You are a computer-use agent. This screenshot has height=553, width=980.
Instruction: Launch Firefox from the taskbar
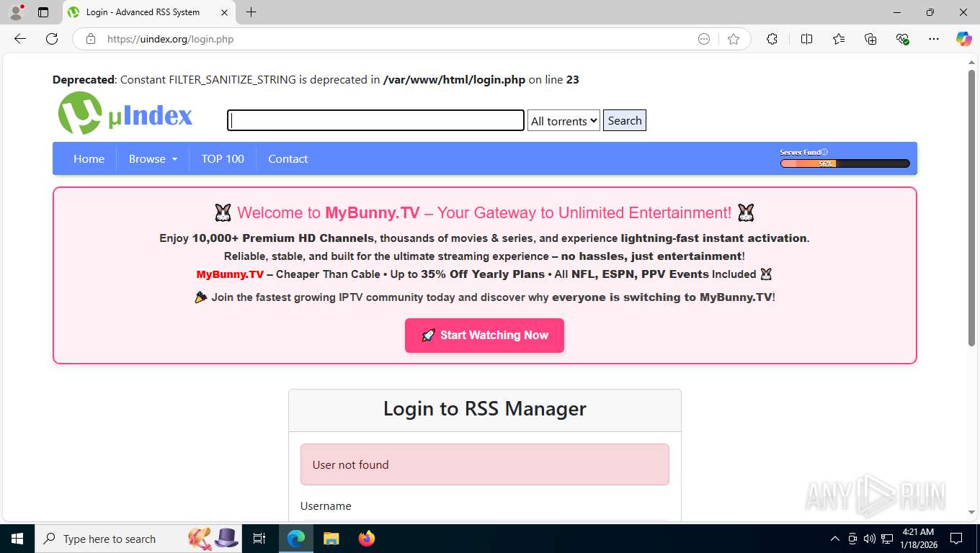point(367,539)
